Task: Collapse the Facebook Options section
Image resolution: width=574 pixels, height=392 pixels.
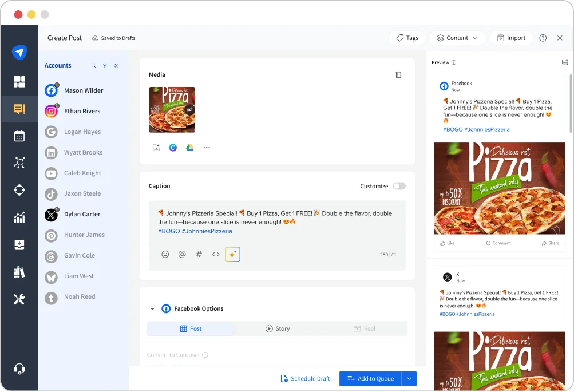Action: pos(152,308)
